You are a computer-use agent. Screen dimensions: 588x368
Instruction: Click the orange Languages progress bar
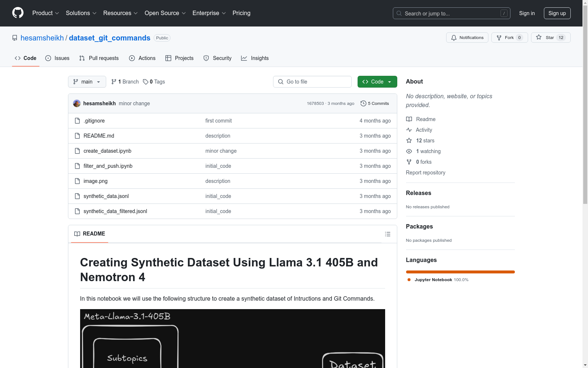coord(460,272)
